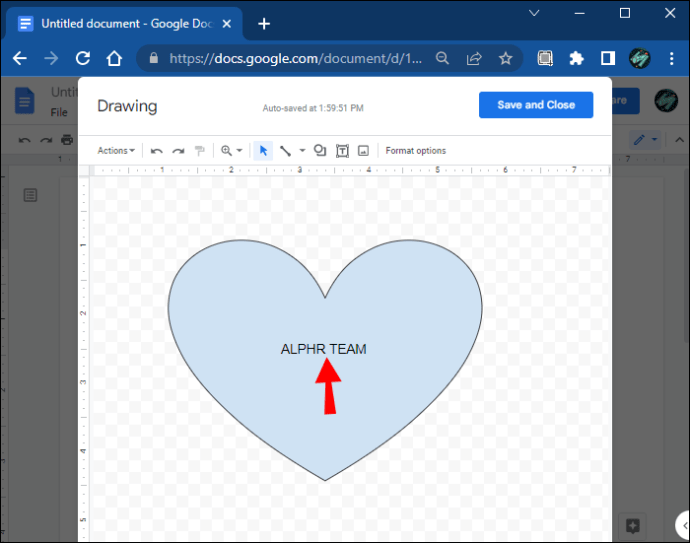Expand the line type dropdown arrow

click(302, 151)
